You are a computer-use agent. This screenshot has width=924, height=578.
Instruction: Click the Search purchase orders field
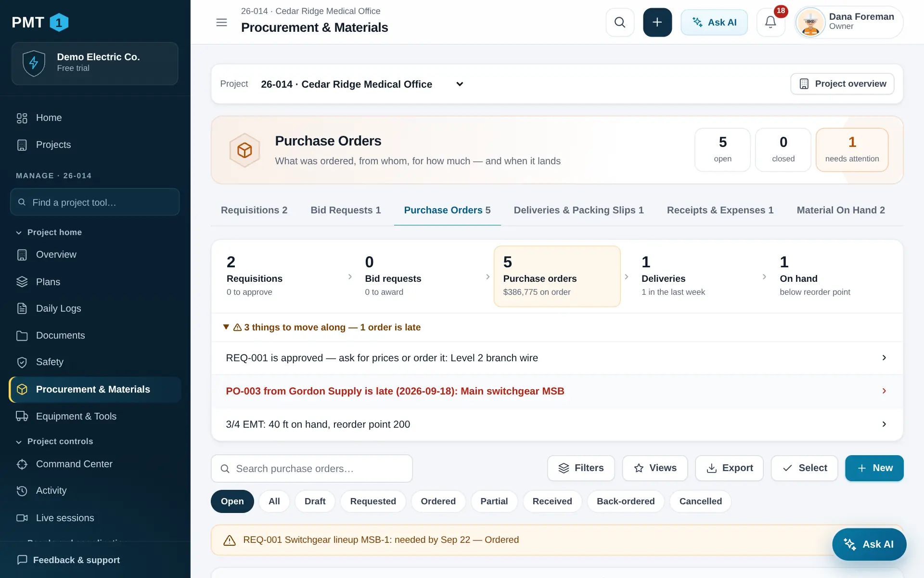point(312,469)
